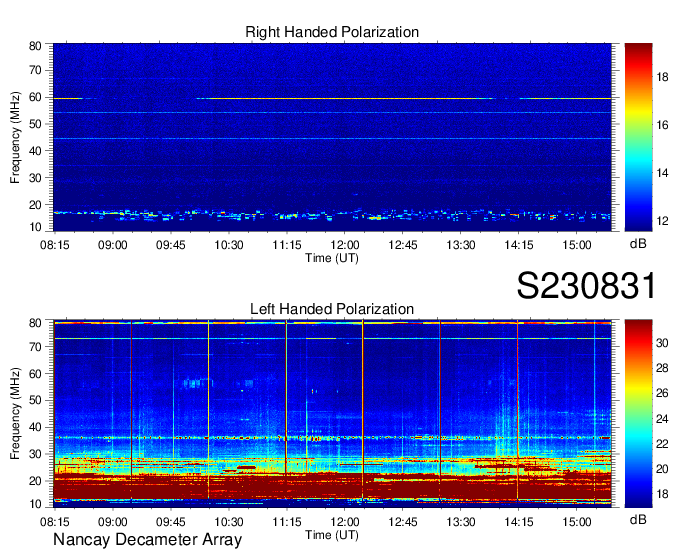Viewport: 680px width, 552px height.
Task: Click 13:30 on the lower time axis
Action: click(x=461, y=522)
